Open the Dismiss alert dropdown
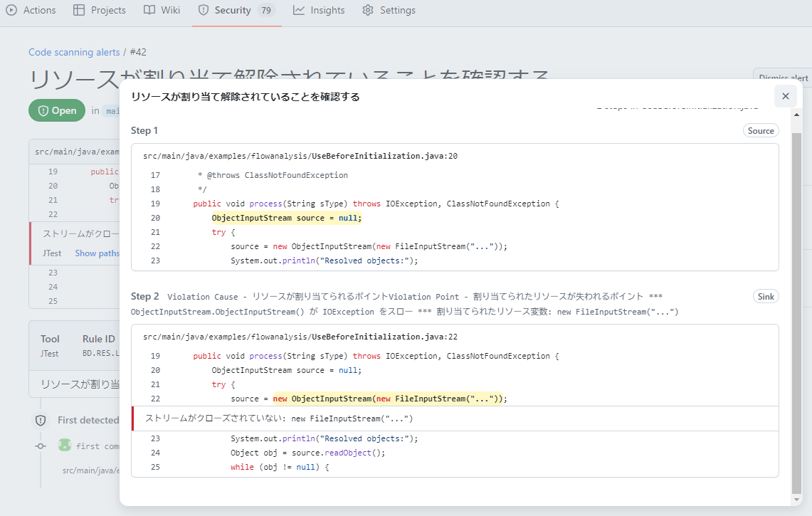This screenshot has width=812, height=516. tap(783, 78)
